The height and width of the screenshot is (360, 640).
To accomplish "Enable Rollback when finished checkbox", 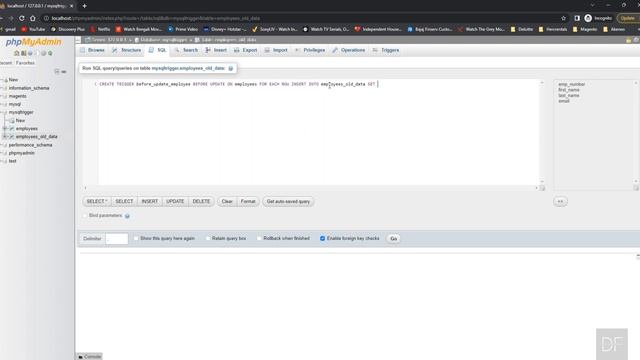I will (x=259, y=238).
